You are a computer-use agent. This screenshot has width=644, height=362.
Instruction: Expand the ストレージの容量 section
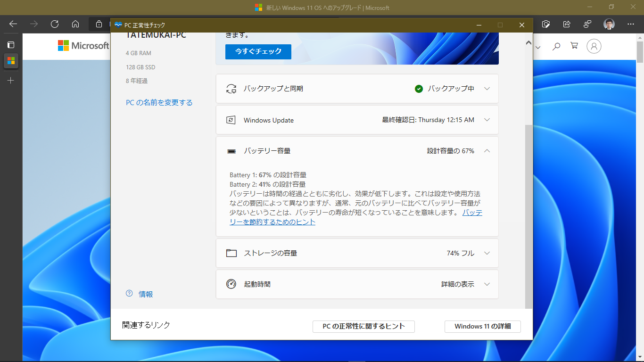tap(487, 253)
